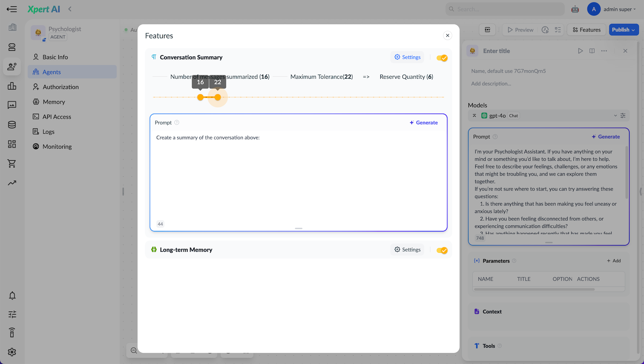This screenshot has height=364, width=644.
Task: Click Generate above the summary prompt
Action: pos(423,122)
